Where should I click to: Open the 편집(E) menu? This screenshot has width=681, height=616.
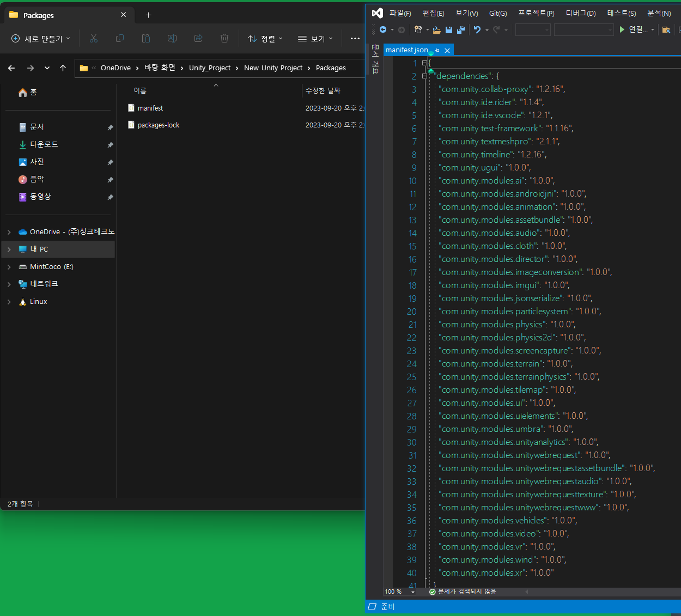(x=433, y=13)
